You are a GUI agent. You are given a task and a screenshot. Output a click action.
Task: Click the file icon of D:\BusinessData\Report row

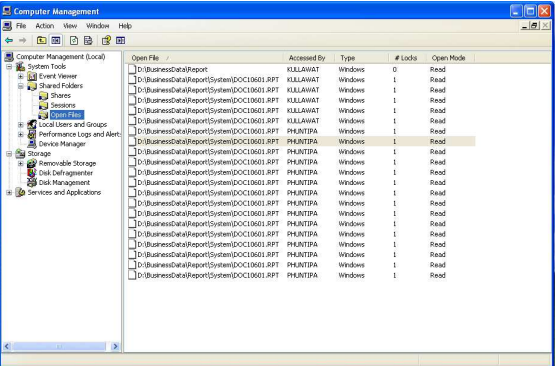click(x=132, y=70)
